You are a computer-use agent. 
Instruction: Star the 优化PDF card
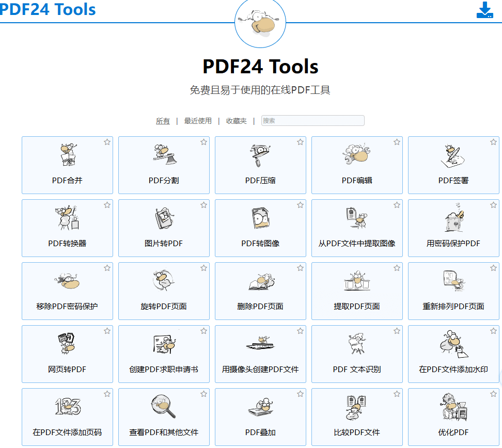point(493,394)
